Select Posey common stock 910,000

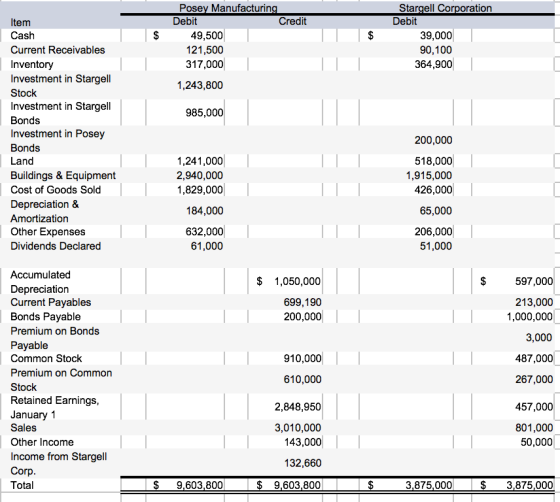pos(302,358)
